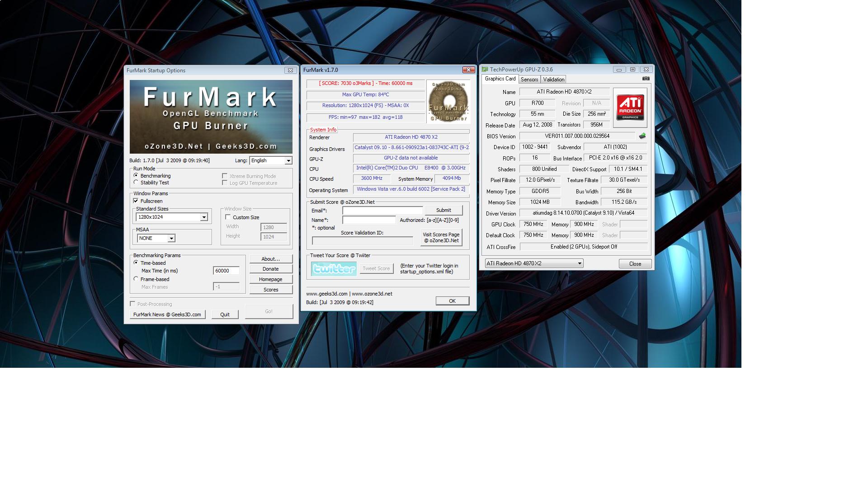Click the Submit score button
This screenshot has height=488, width=868.
[443, 210]
